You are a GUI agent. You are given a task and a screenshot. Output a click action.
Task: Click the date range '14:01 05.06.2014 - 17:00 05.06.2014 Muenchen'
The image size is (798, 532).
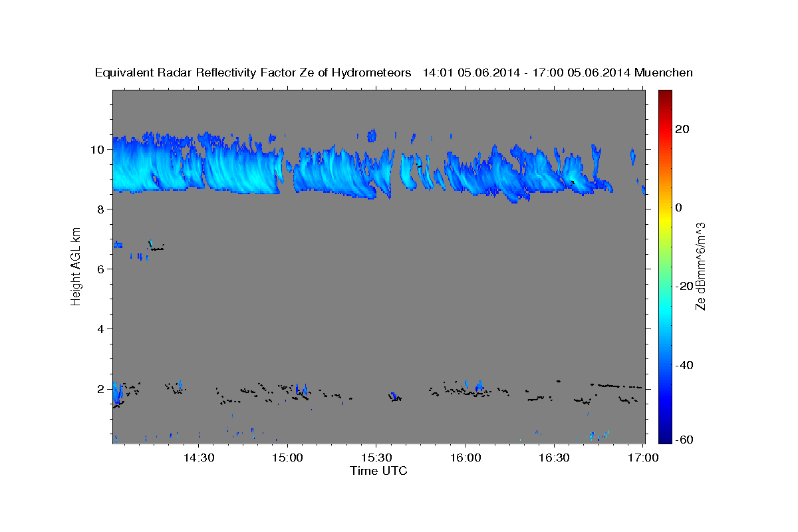[558, 72]
